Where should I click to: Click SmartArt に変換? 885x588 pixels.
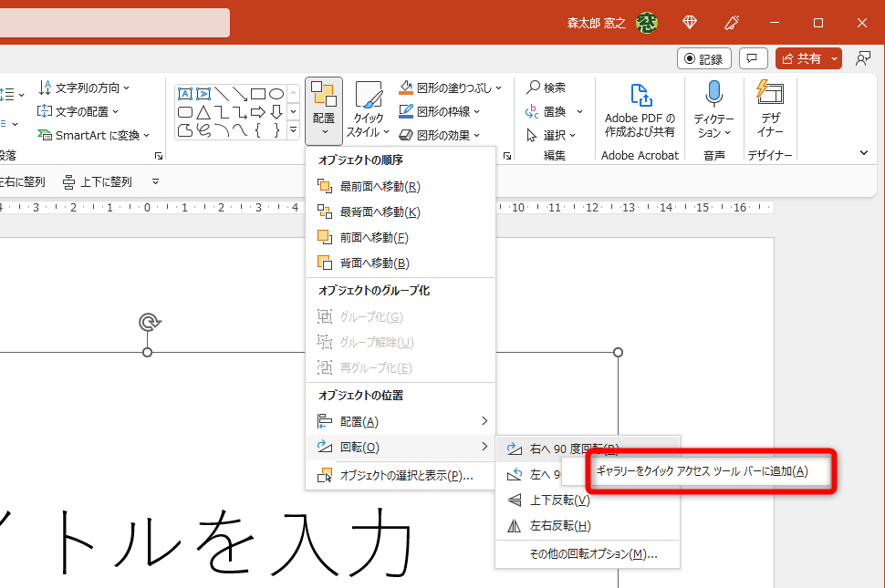[x=94, y=135]
